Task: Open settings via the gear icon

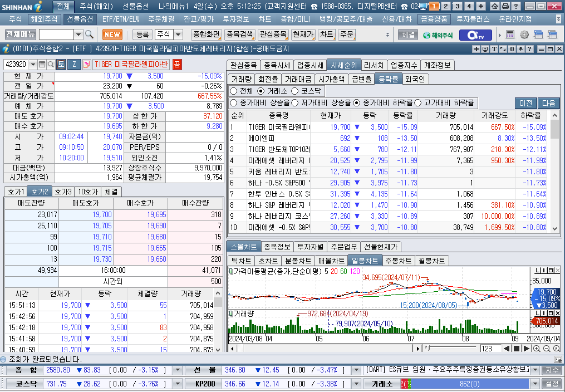Action: 524,35
